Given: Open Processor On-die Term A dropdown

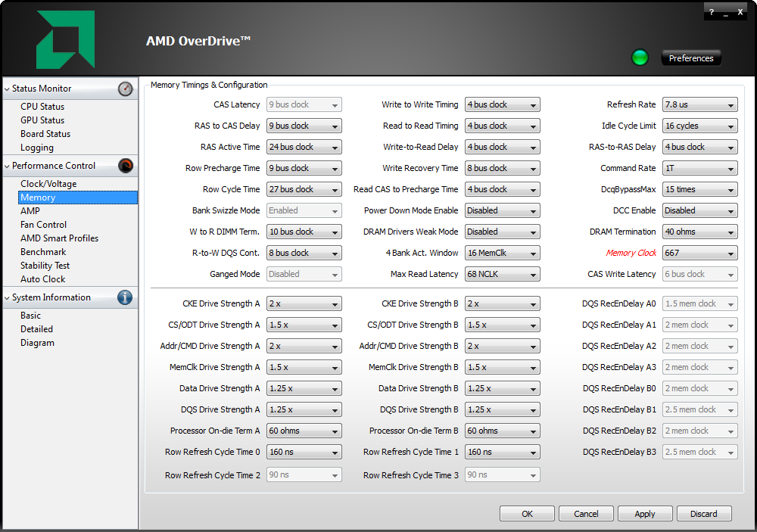Looking at the screenshot, I should (304, 431).
